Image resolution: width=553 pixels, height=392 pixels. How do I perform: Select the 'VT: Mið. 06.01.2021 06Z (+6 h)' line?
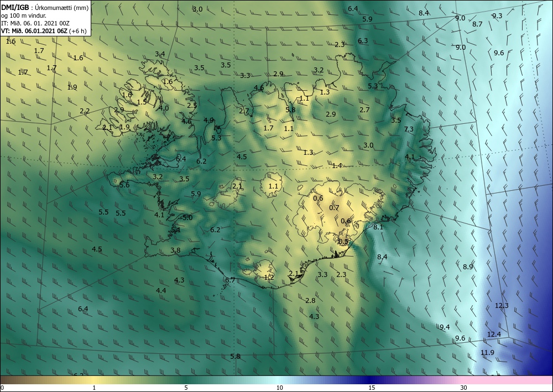click(44, 30)
